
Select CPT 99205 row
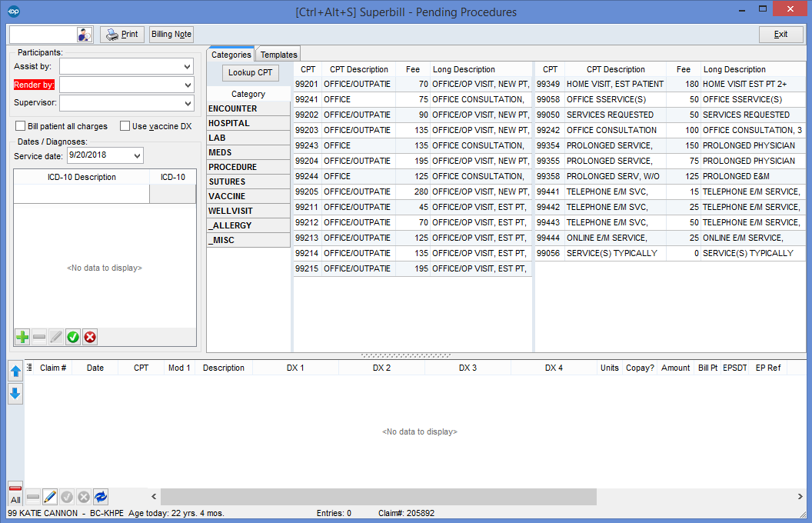point(412,192)
